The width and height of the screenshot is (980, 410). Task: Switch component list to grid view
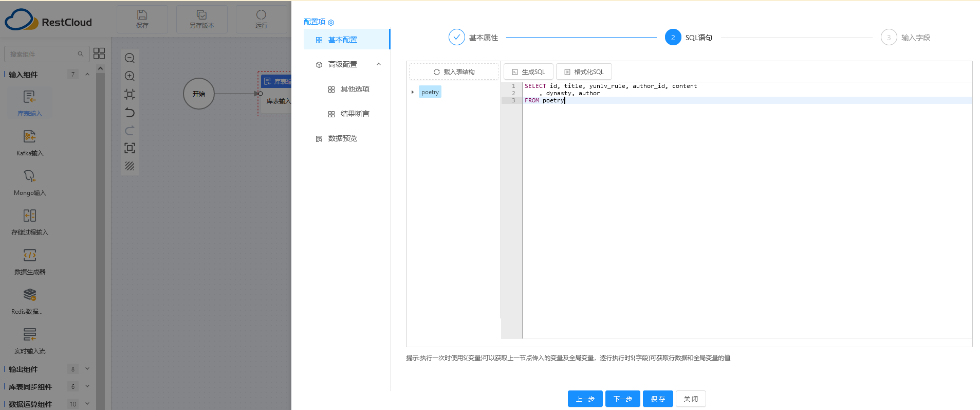coord(99,54)
